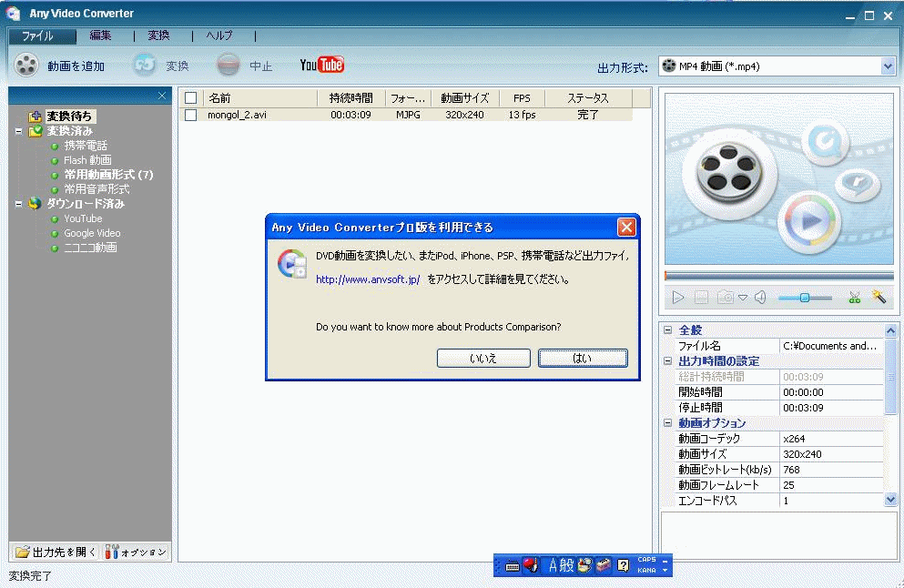Select Google Video in the tree
This screenshot has width=904, height=588.
(x=92, y=233)
